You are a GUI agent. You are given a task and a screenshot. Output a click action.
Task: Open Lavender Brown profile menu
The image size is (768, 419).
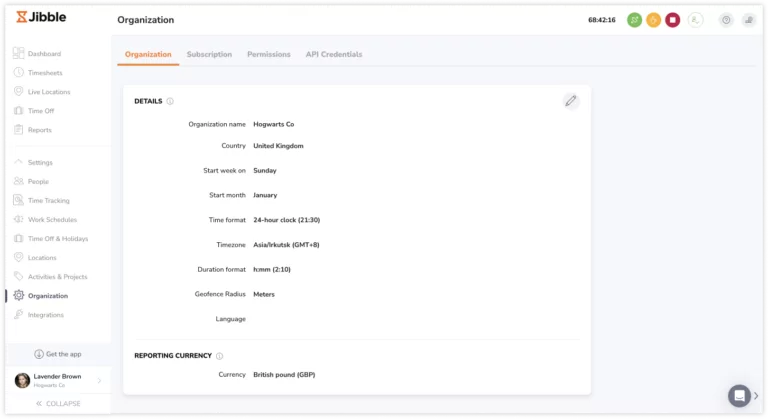[58, 380]
